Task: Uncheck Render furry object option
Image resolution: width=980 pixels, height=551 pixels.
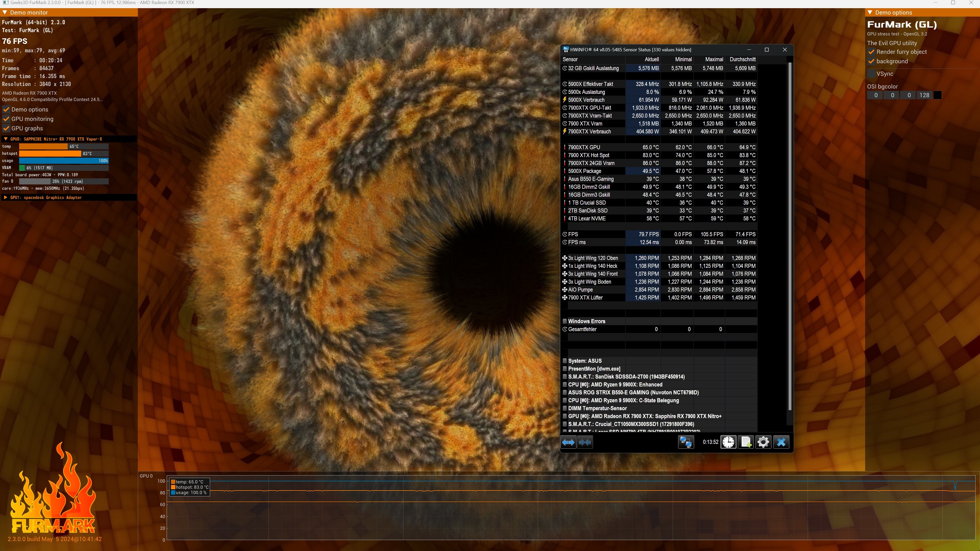Action: point(872,52)
